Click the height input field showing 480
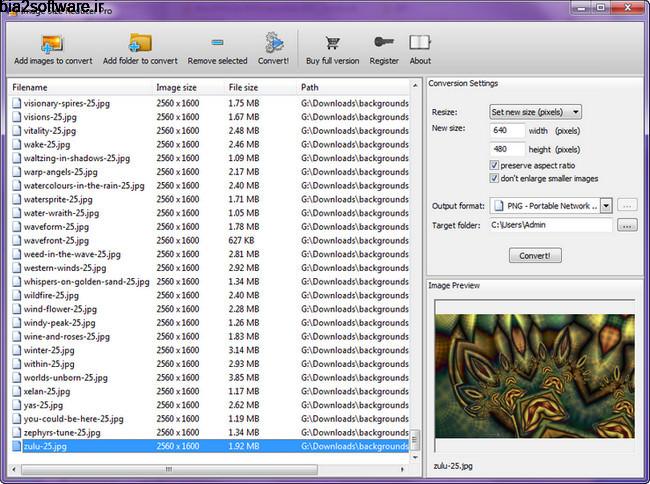Screen dimensions: 650x484 507,149
